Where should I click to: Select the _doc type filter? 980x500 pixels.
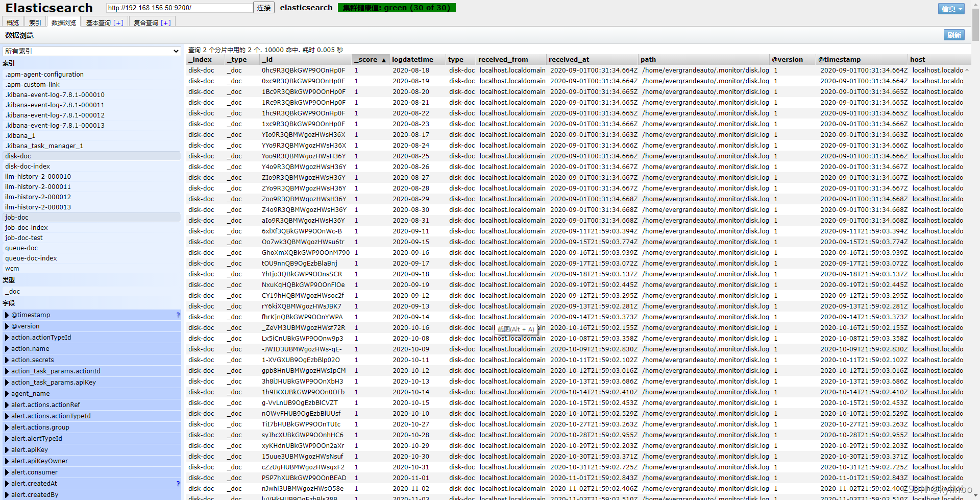92,291
